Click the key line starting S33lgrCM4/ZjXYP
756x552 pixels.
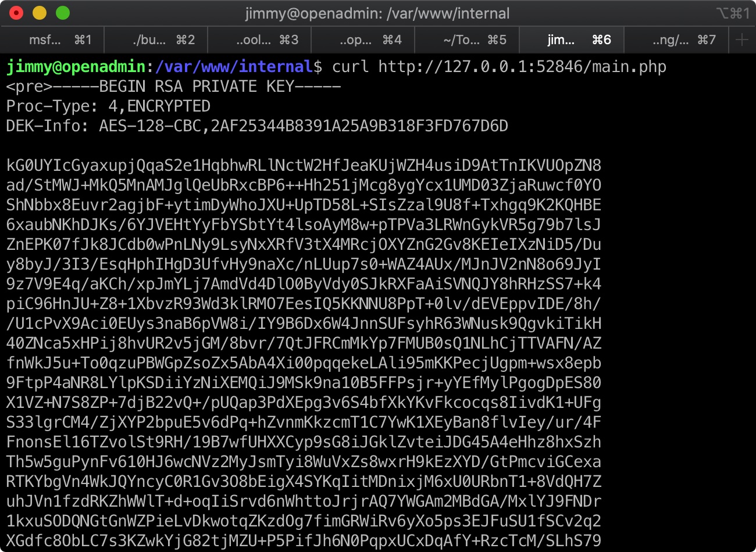(304, 422)
